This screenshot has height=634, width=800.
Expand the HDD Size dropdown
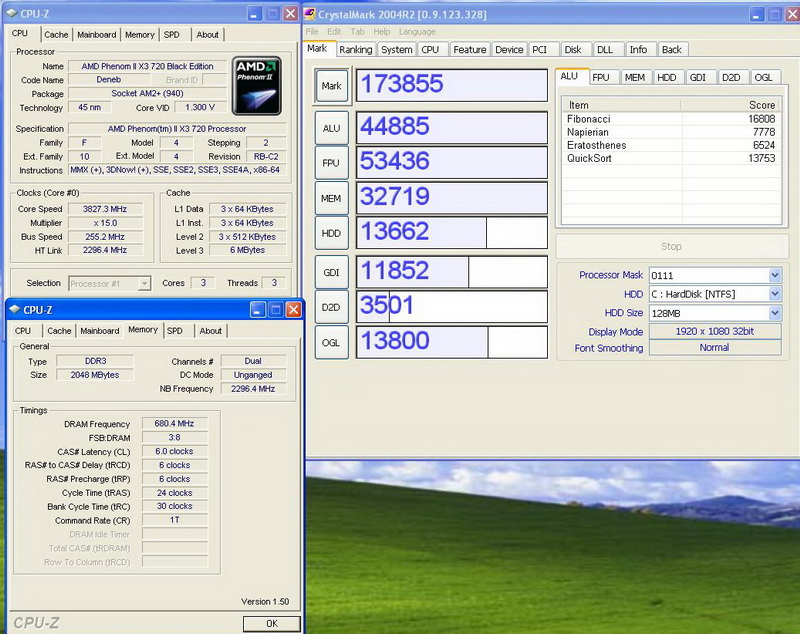pos(774,313)
